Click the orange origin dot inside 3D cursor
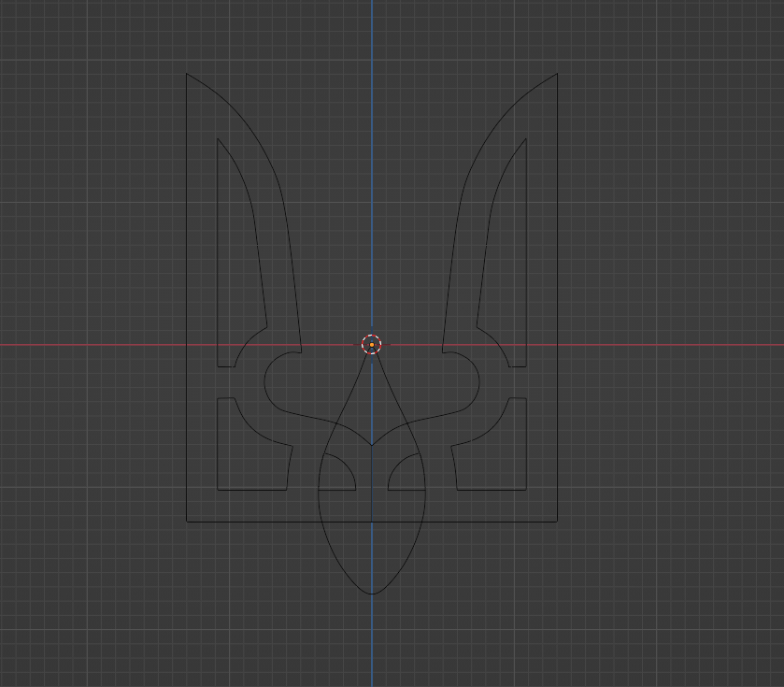The image size is (784, 687). [x=372, y=345]
